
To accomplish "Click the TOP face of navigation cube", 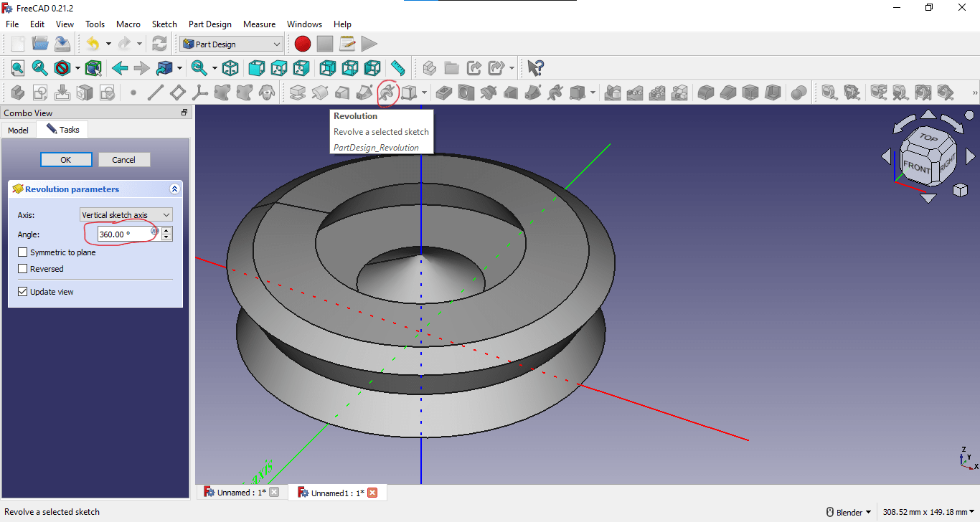I will [928, 138].
